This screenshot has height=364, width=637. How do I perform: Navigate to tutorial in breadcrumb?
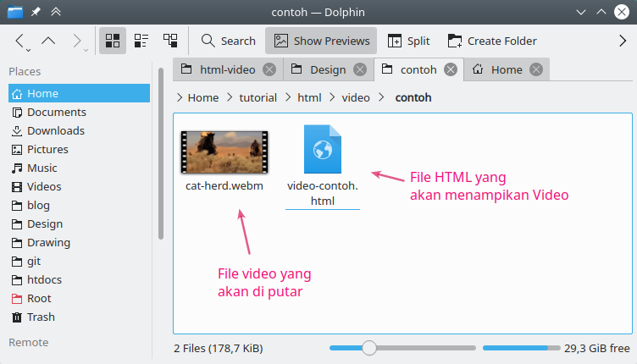(258, 98)
